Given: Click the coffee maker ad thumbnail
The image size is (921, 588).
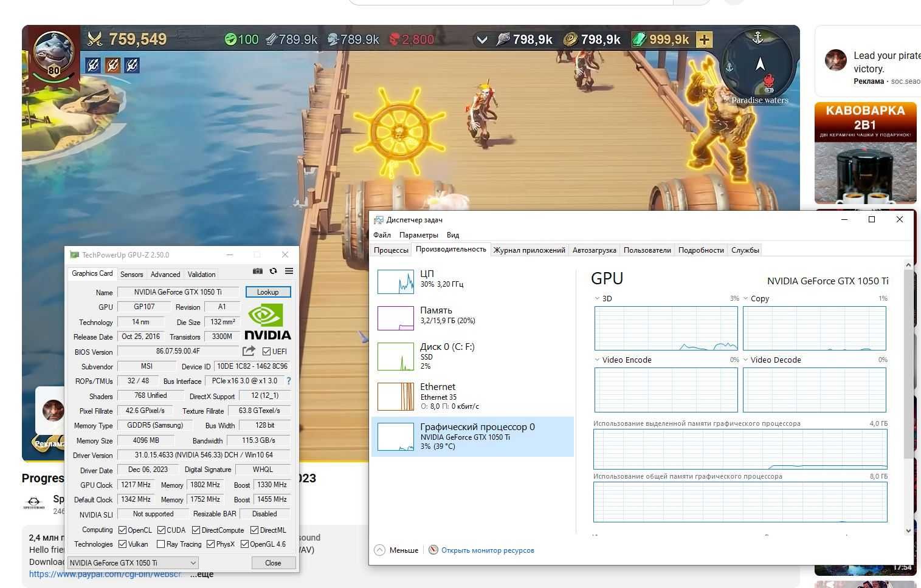Looking at the screenshot, I should [x=865, y=153].
